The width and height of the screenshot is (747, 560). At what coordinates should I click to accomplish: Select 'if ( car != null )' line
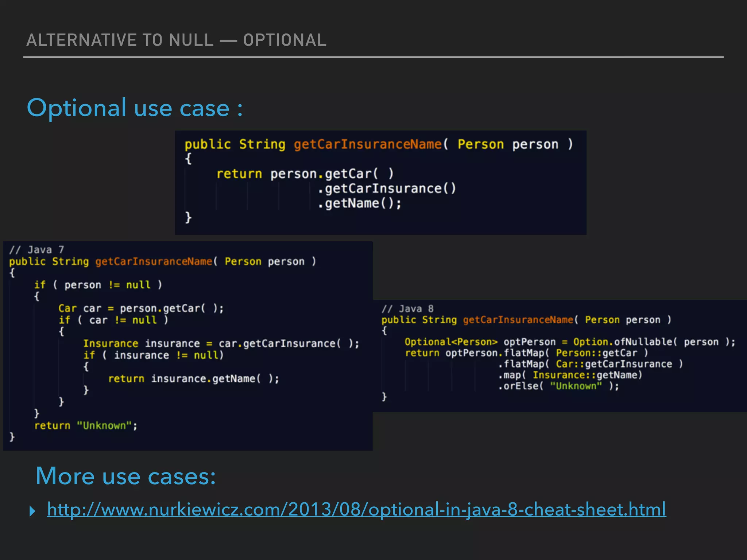click(x=113, y=320)
